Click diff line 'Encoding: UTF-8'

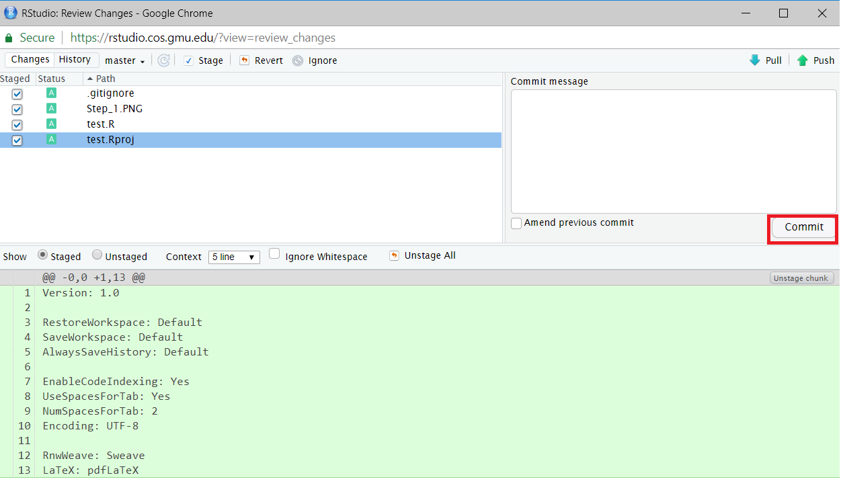[91, 426]
